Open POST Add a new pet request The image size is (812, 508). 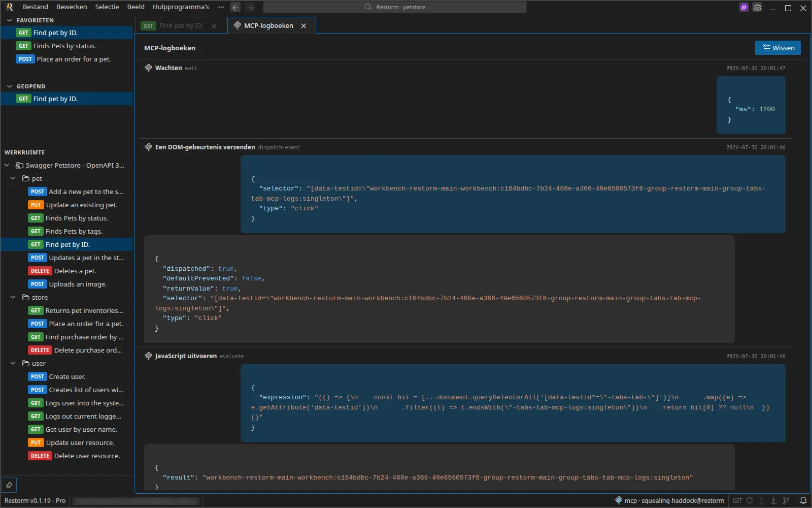[66, 192]
